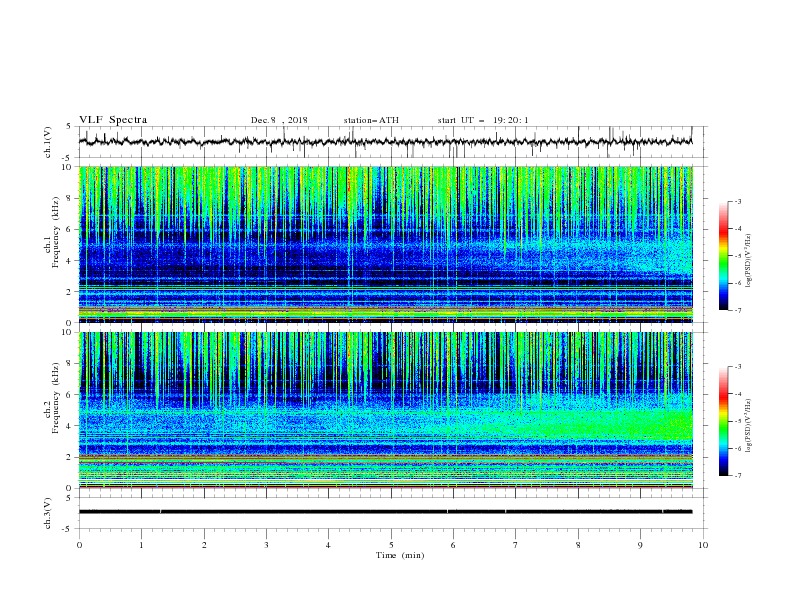Click the "Time (min)" x-axis label
The width and height of the screenshot is (792, 612).
pos(400,555)
